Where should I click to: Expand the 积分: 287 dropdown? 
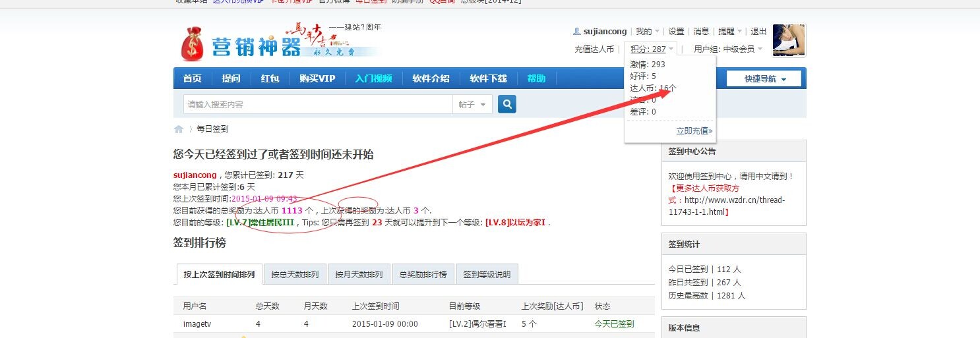click(652, 49)
